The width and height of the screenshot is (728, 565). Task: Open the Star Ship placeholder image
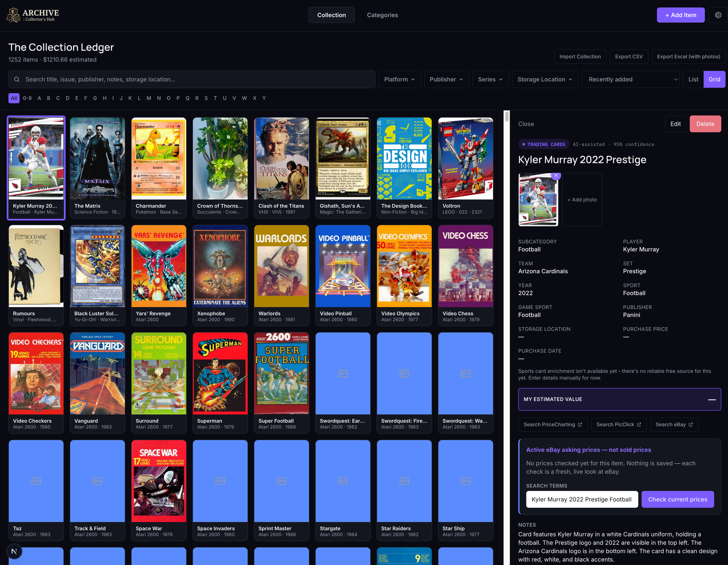coord(465,481)
